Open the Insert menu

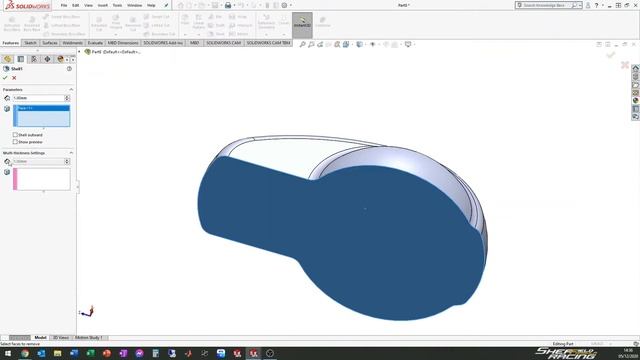pyautogui.click(x=102, y=5)
